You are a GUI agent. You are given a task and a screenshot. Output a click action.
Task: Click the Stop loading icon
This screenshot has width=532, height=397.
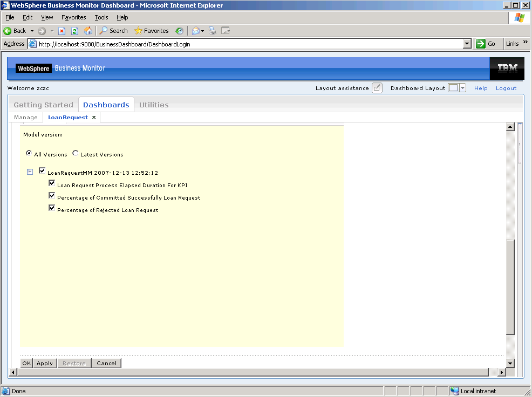pos(62,31)
